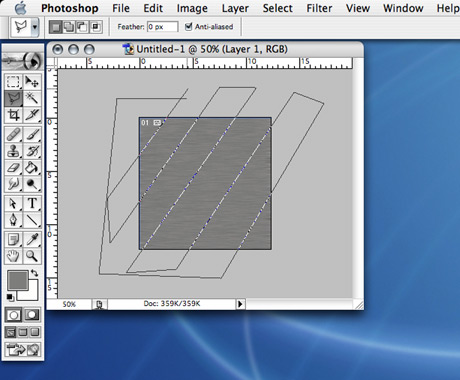Switch to Full Screen with menu bar
The width and height of the screenshot is (460, 380).
[23, 332]
